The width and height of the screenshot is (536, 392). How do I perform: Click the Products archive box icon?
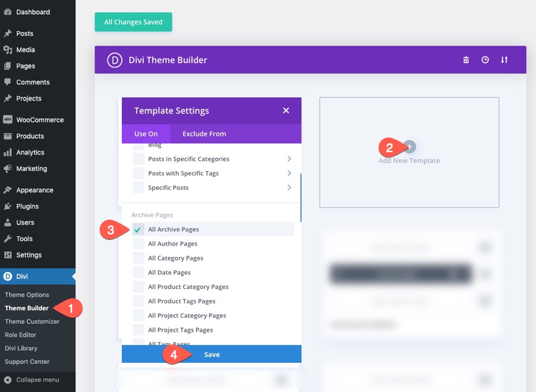7,136
